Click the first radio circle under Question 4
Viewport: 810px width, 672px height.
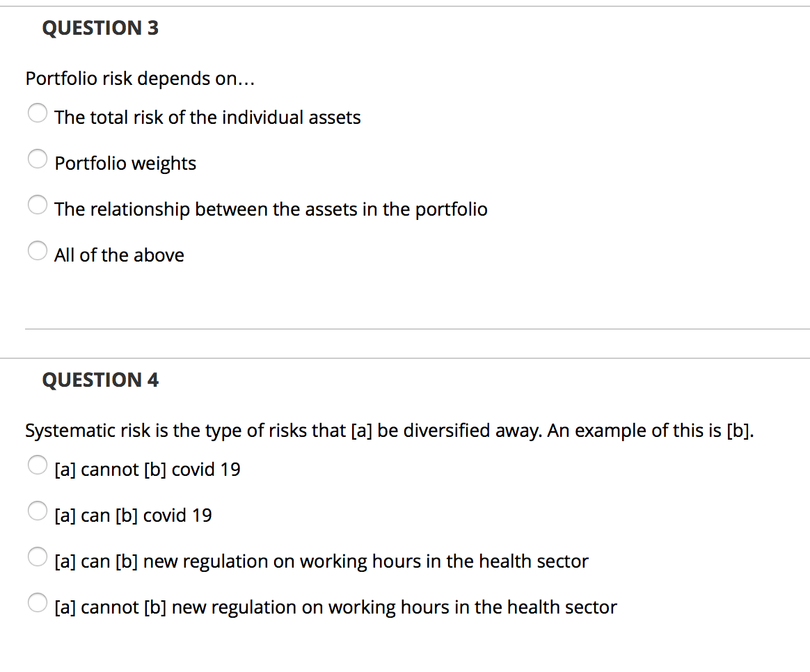click(x=38, y=465)
